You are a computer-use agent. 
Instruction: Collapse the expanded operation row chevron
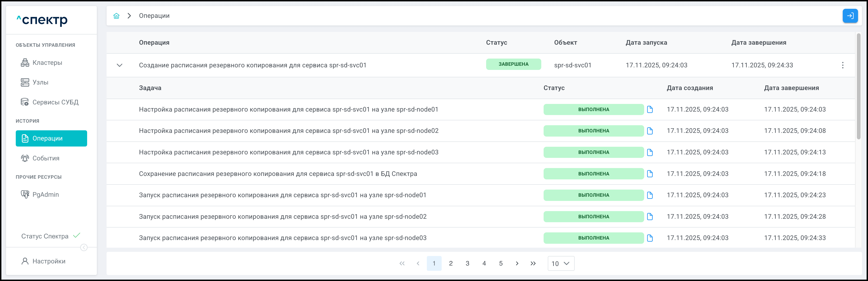coord(119,65)
